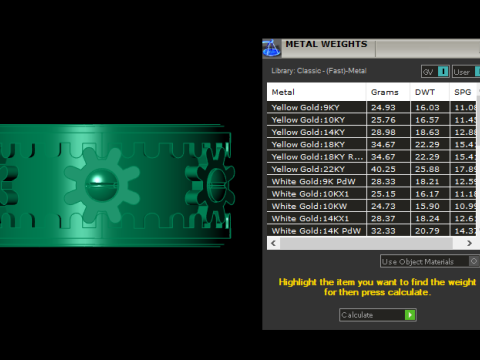Click the 24.93 grams cell
Viewport: 480px width, 360px height.
pyautogui.click(x=388, y=107)
